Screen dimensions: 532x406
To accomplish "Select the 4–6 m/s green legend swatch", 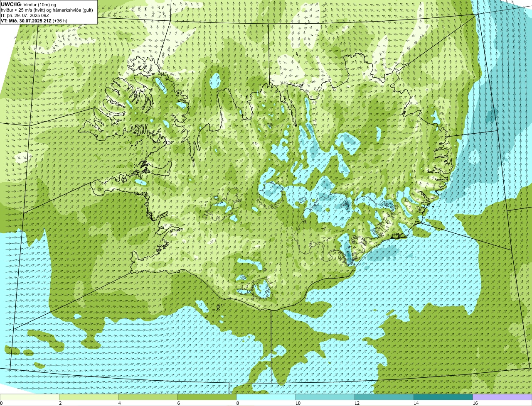I will coord(148,397).
